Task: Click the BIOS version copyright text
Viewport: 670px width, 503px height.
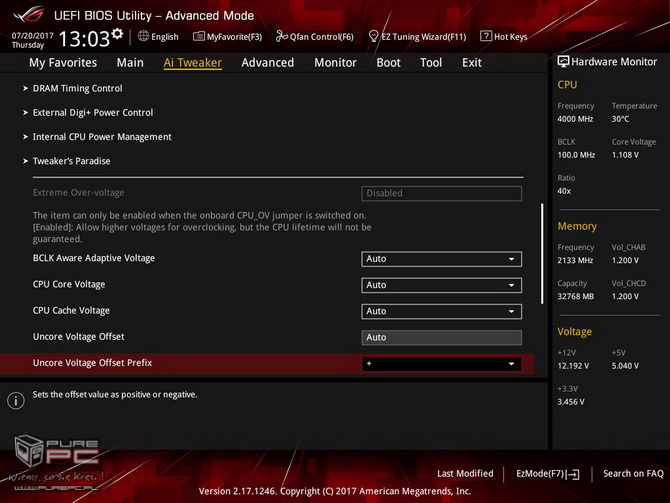Action: 335,491
